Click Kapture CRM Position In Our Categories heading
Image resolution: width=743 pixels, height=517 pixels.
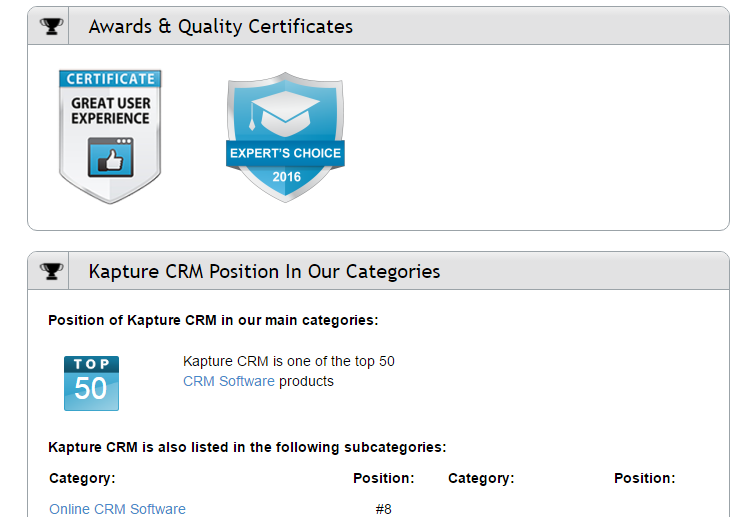pyautogui.click(x=264, y=272)
